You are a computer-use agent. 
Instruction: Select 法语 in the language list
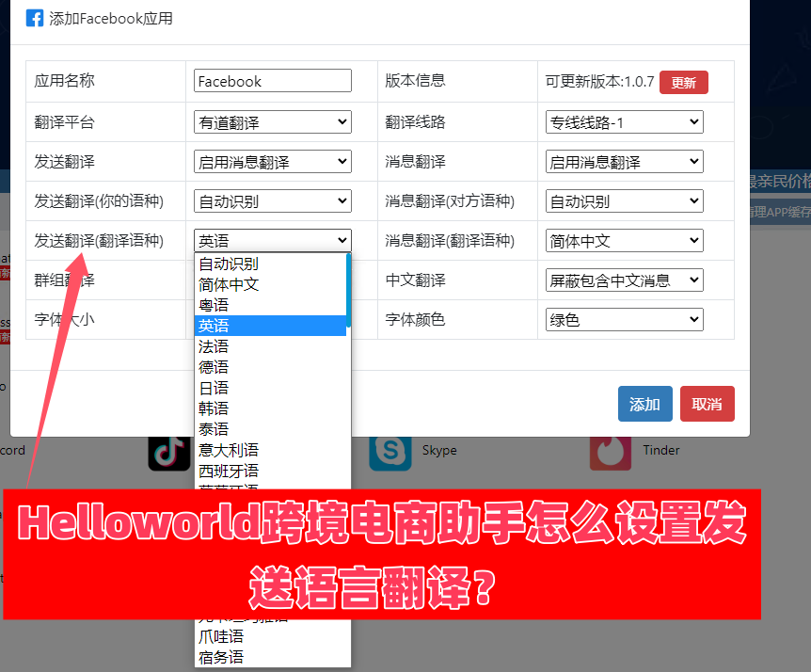[x=271, y=346]
